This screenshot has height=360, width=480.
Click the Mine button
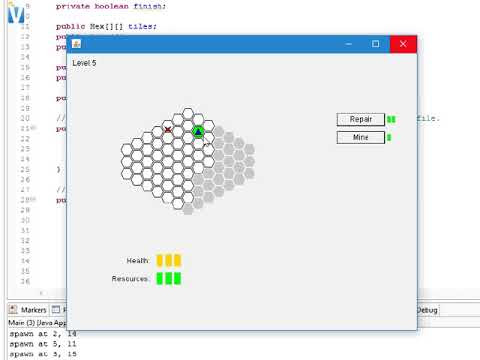pos(361,137)
